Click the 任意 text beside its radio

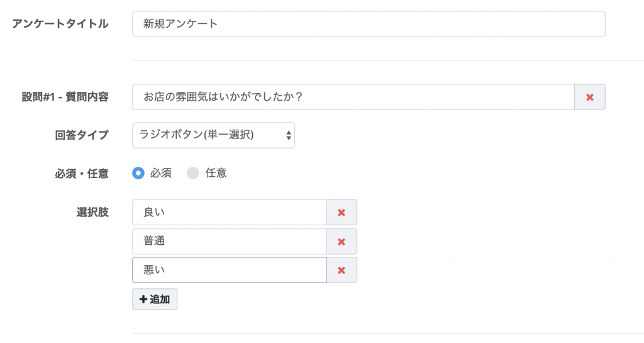216,173
